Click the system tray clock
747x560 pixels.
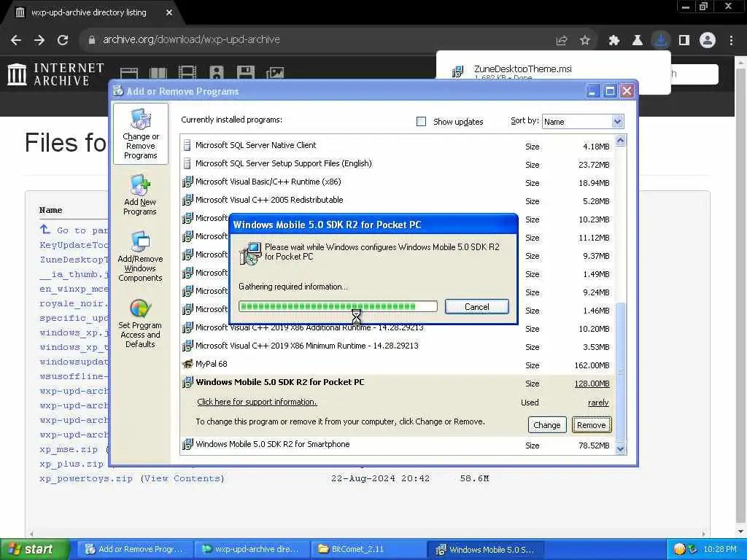720,549
